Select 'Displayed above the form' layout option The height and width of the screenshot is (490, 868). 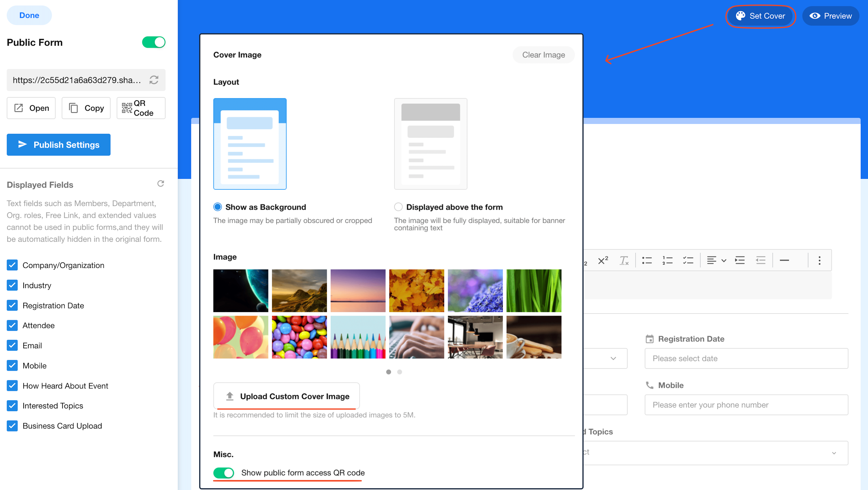tap(398, 207)
